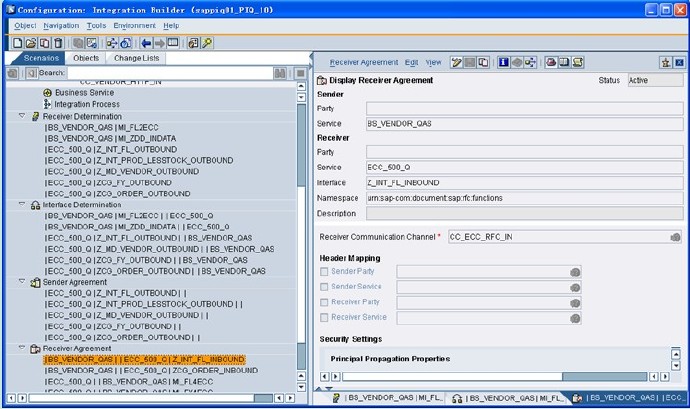Click the detach window icon near Status
690x409 pixels.
666,63
